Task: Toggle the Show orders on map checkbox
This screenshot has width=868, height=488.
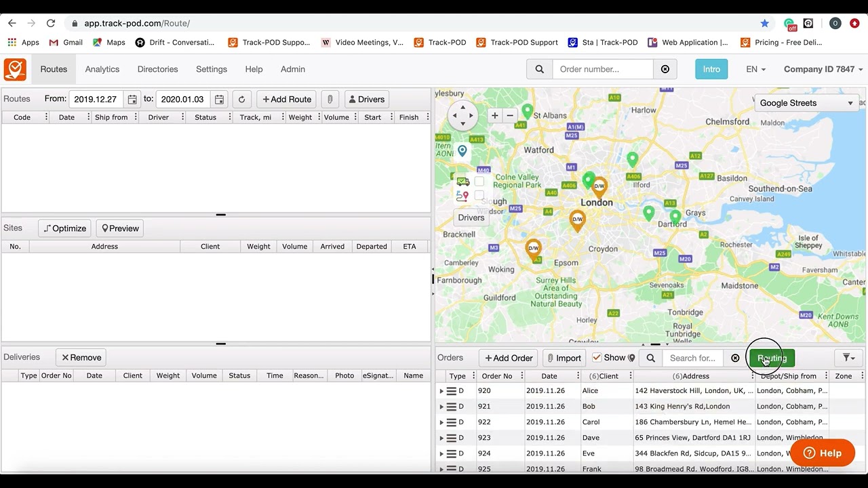Action: tap(597, 358)
